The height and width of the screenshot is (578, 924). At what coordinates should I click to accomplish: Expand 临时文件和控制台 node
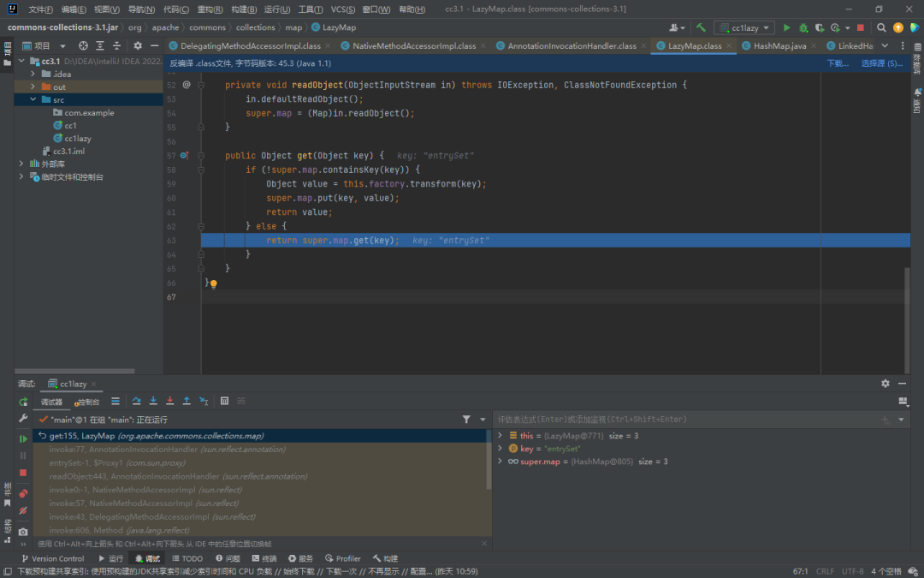pos(21,176)
